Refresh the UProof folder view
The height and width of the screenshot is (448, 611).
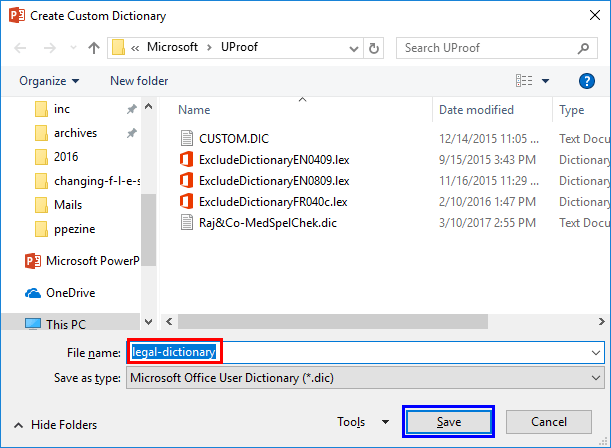coord(374,48)
